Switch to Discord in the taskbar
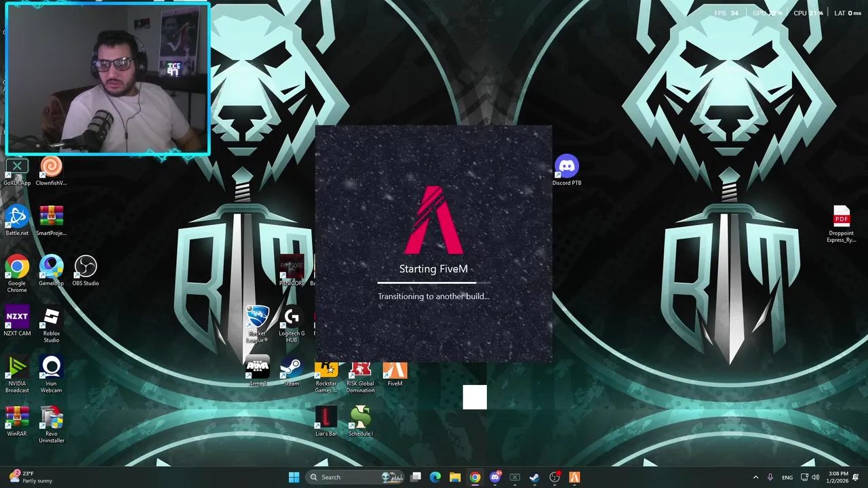Viewport: 868px width, 488px height. click(495, 477)
